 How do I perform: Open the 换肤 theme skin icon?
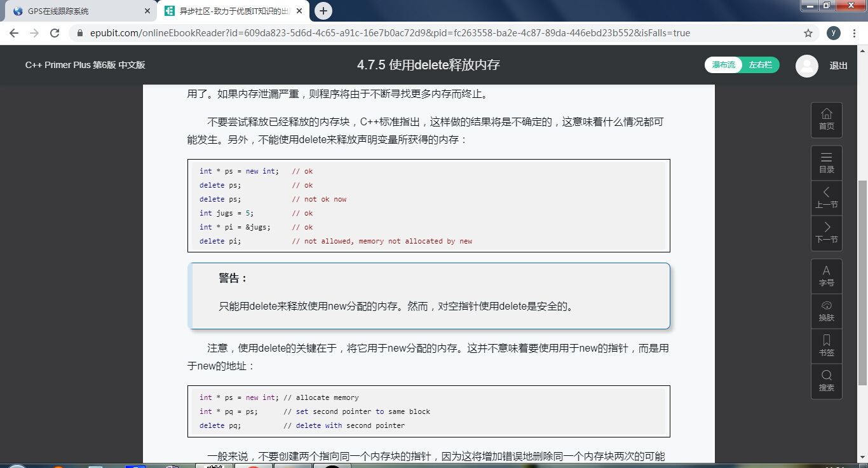[x=827, y=310]
